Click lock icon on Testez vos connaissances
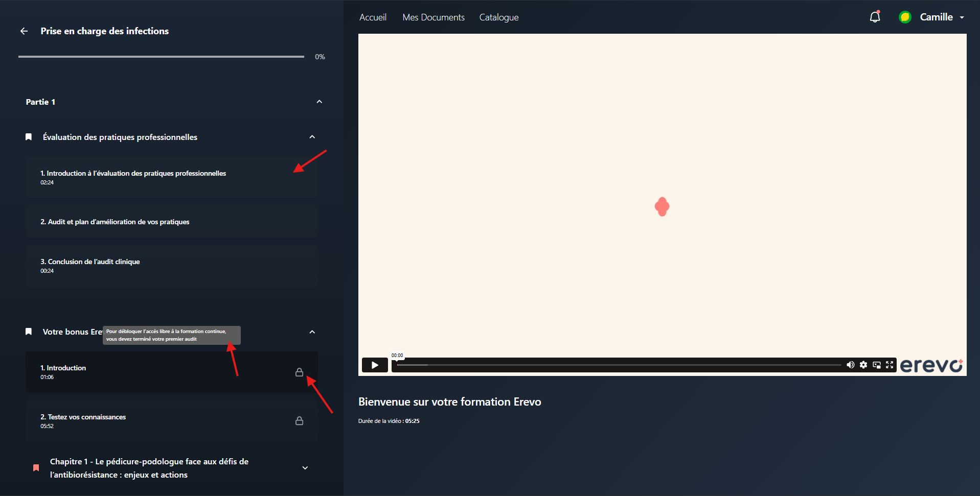Screen dimensions: 980x496 (x=299, y=420)
